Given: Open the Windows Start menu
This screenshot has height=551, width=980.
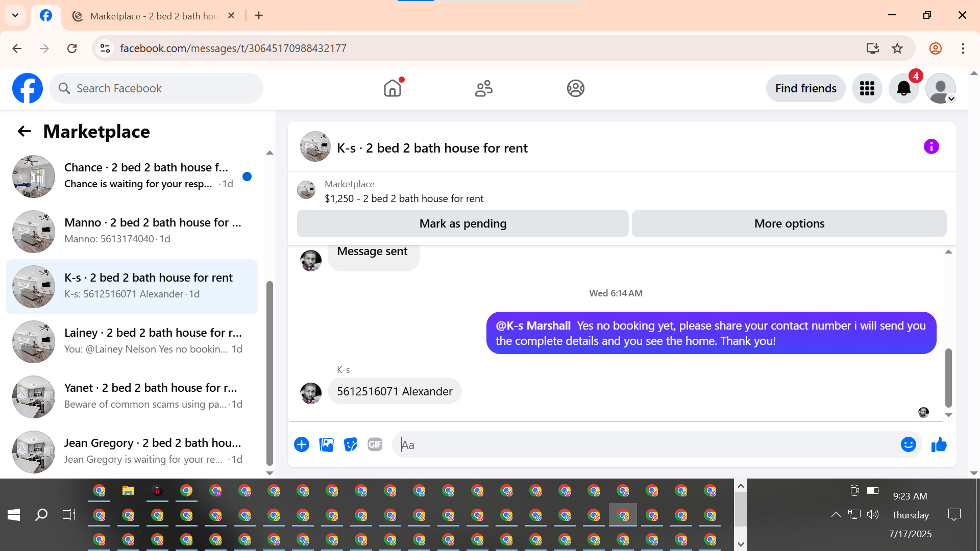Looking at the screenshot, I should pyautogui.click(x=14, y=515).
